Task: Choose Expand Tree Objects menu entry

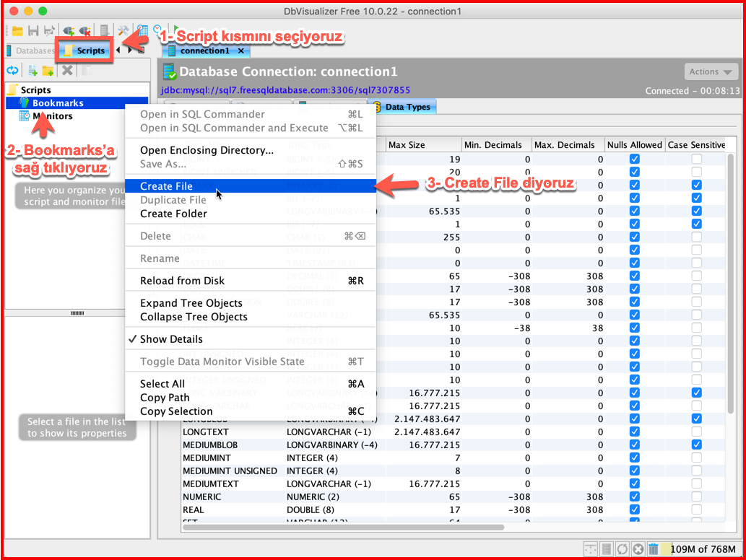Action: tap(251, 303)
